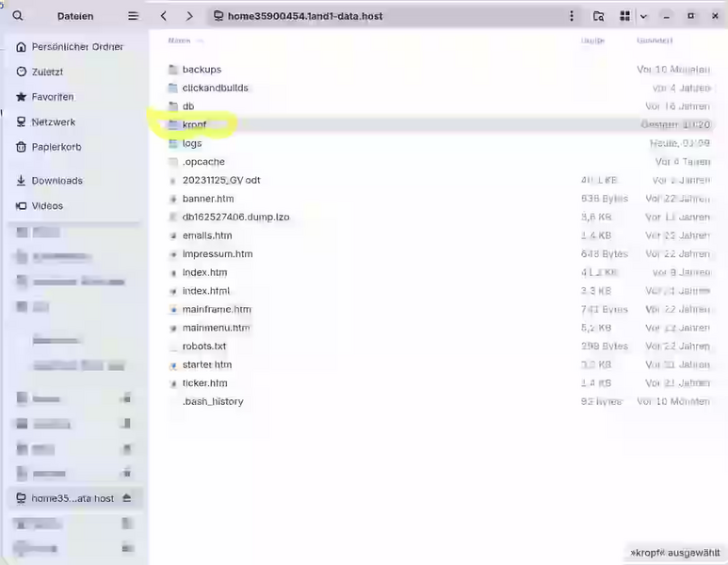This screenshot has width=728, height=565.
Task: Select file impressum.htm
Action: [438, 254]
